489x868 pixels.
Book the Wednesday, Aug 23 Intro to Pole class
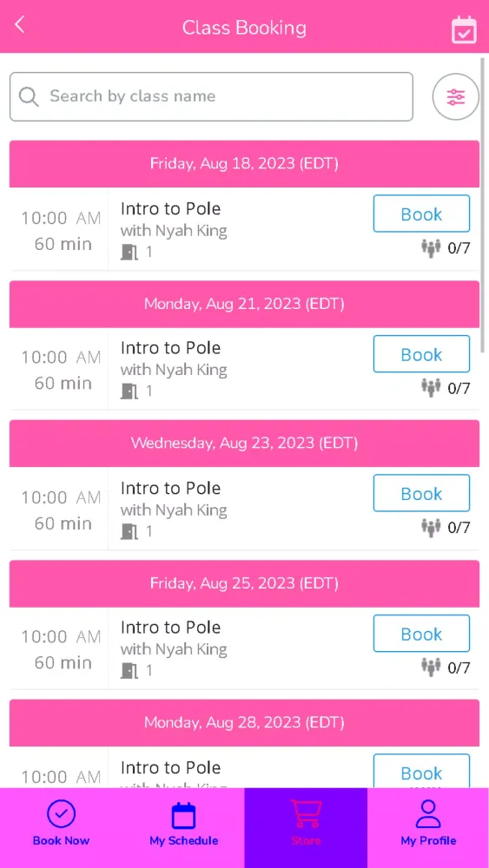tap(421, 493)
